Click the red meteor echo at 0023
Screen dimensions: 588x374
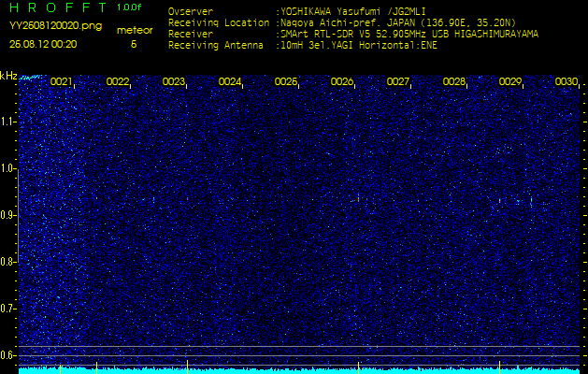click(x=187, y=198)
